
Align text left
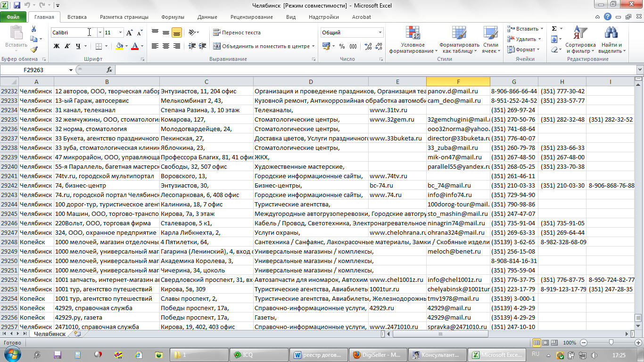tap(155, 46)
